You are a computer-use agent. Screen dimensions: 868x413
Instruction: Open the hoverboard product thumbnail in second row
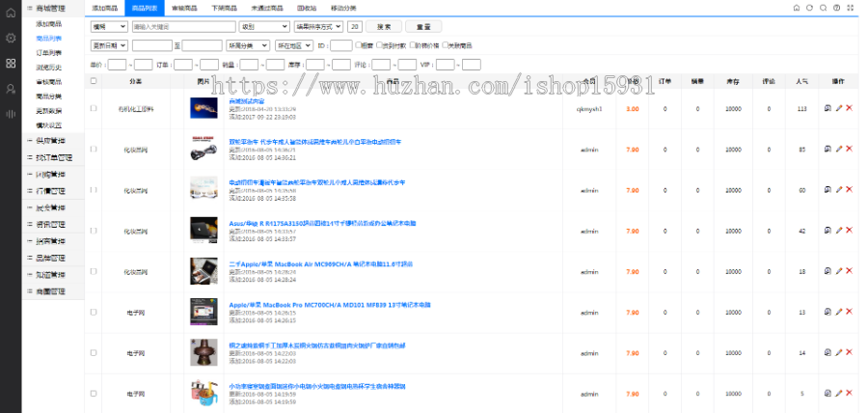pos(203,149)
